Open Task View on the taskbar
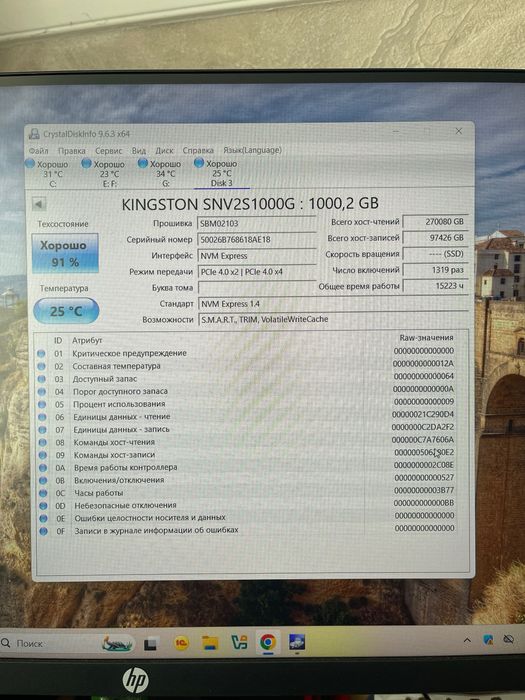Viewport: 525px width, 700px height. (150, 644)
